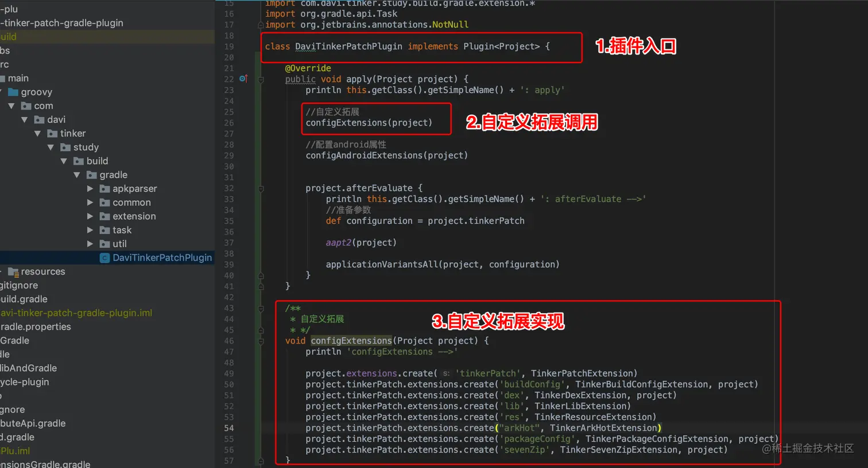Click the extension folder icon

click(104, 216)
